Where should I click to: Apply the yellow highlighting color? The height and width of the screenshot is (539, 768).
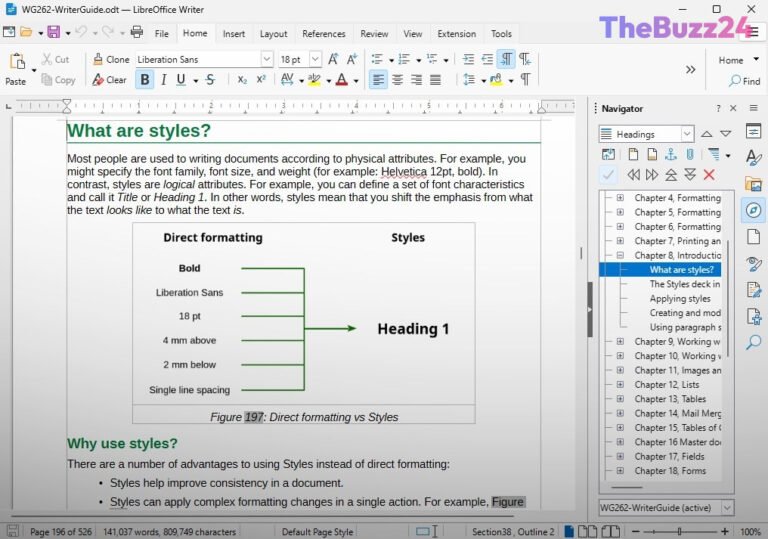[x=314, y=80]
